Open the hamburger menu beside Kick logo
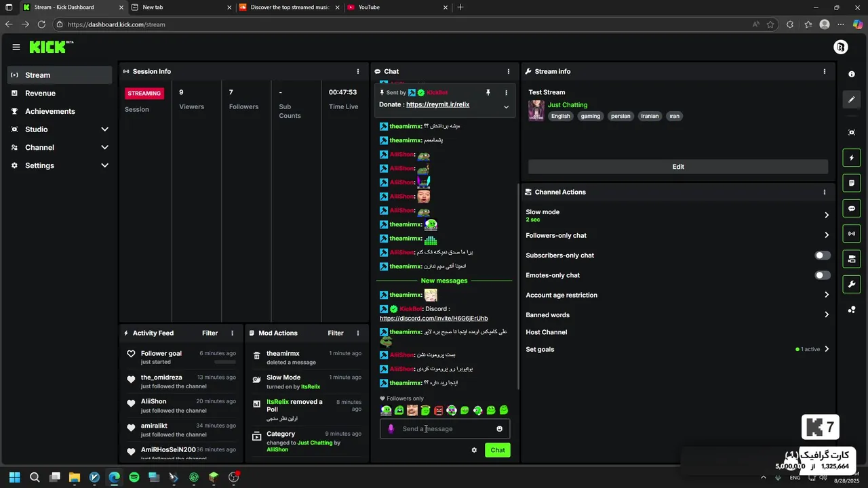The width and height of the screenshot is (868, 488). pyautogui.click(x=16, y=47)
